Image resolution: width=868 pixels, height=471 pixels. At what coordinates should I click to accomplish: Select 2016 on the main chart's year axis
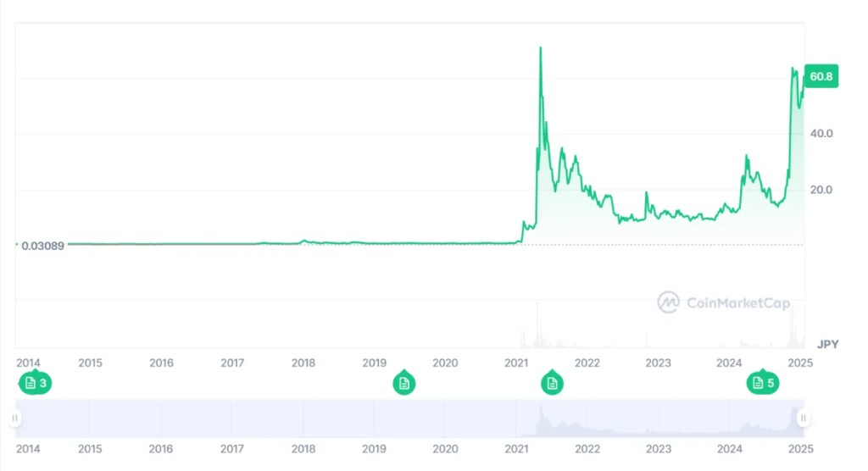pos(161,363)
